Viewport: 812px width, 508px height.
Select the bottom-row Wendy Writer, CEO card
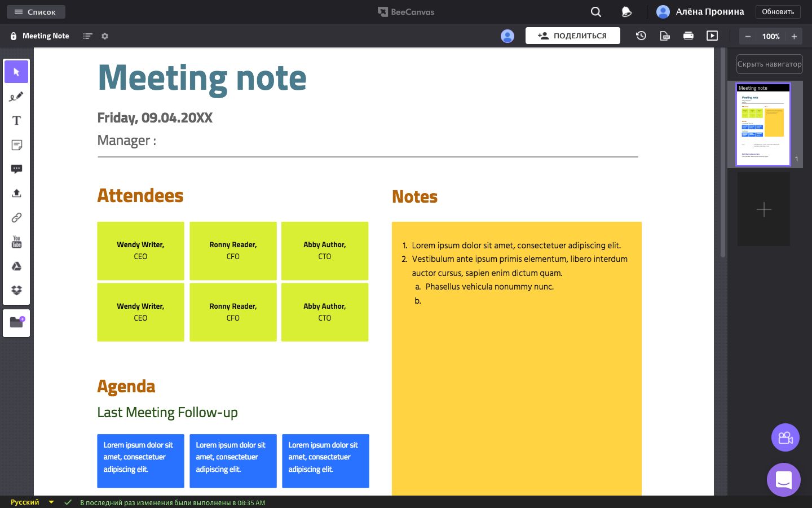(x=140, y=312)
